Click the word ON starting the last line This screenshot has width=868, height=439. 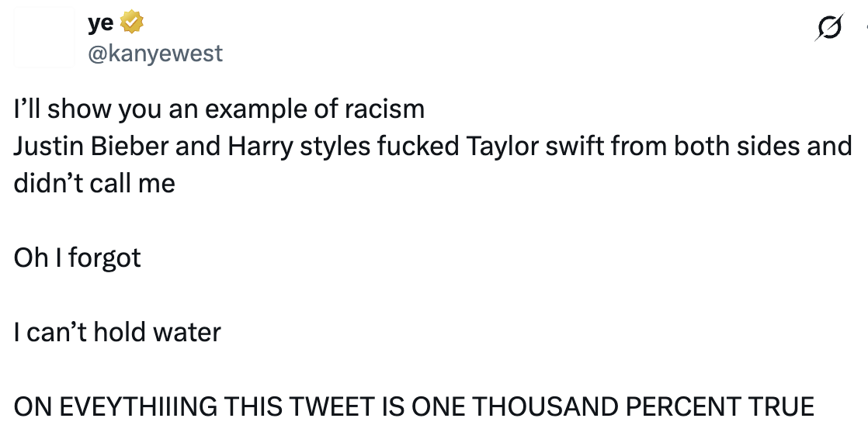(33, 406)
